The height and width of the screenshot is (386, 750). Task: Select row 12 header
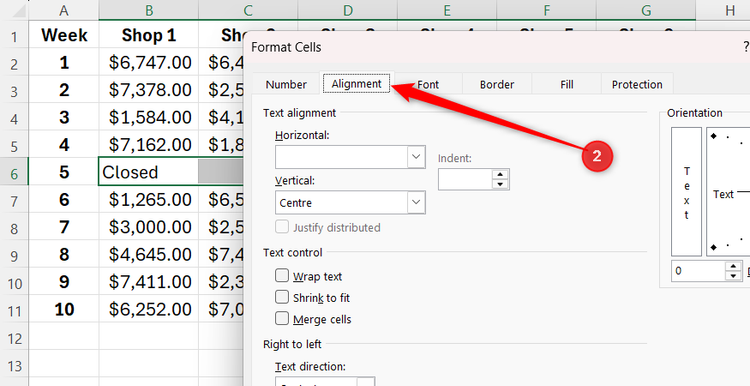(14, 337)
